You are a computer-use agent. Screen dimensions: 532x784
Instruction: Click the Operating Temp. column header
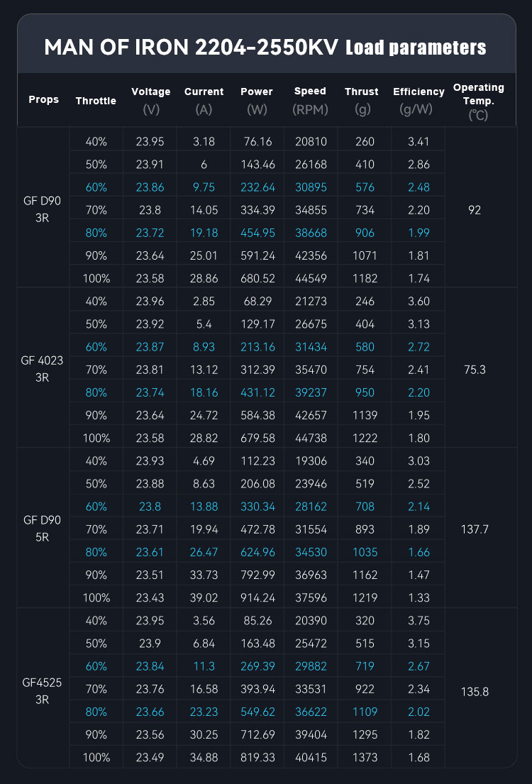click(479, 100)
